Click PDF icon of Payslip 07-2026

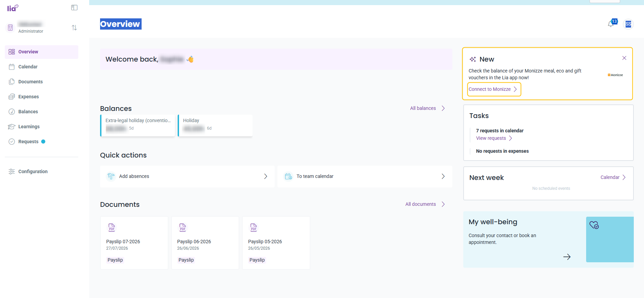pos(112,227)
